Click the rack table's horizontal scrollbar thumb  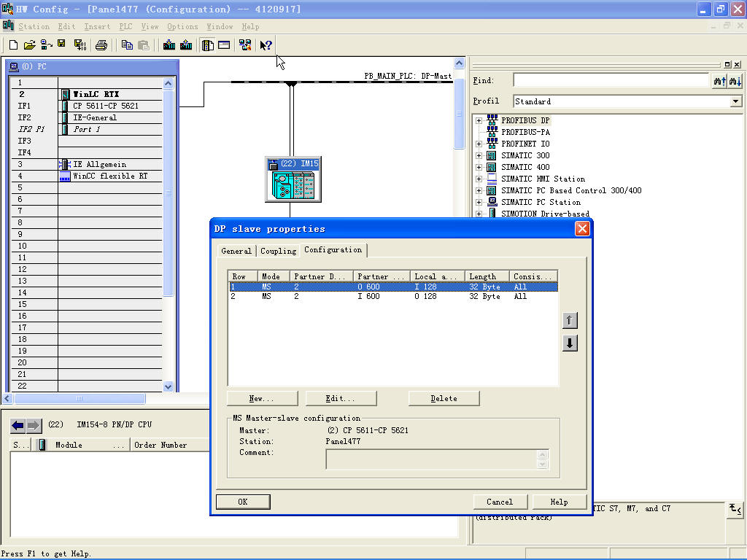[80, 399]
